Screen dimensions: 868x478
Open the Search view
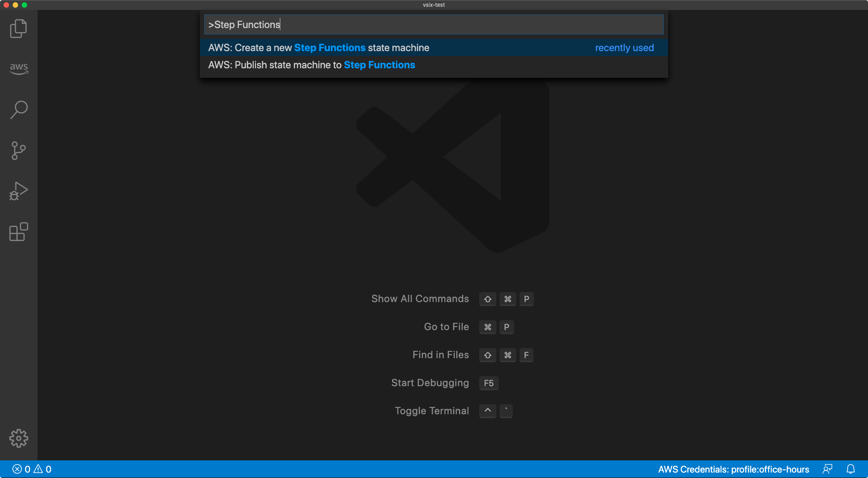[x=19, y=109]
